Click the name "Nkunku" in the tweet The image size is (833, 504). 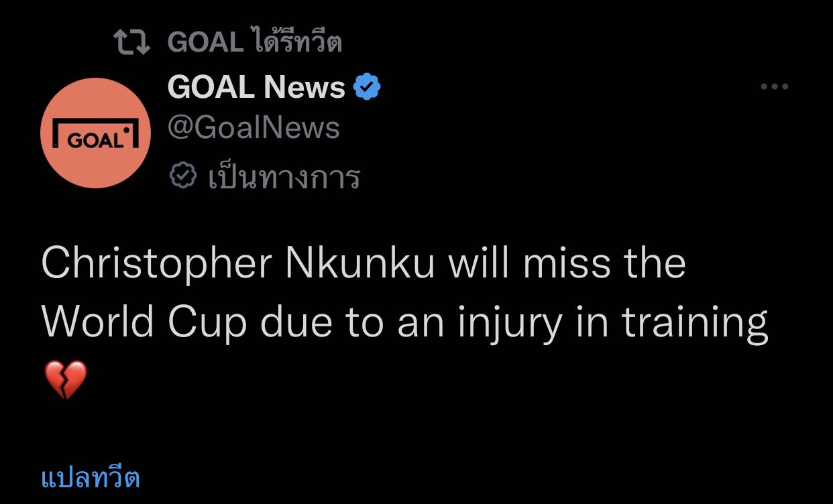pyautogui.click(x=360, y=263)
